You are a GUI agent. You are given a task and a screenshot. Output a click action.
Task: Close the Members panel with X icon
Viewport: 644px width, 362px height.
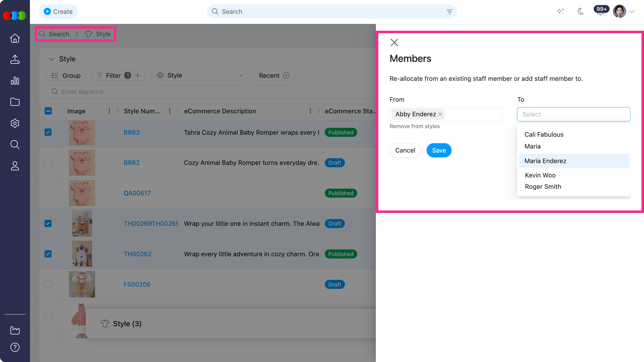click(x=394, y=43)
